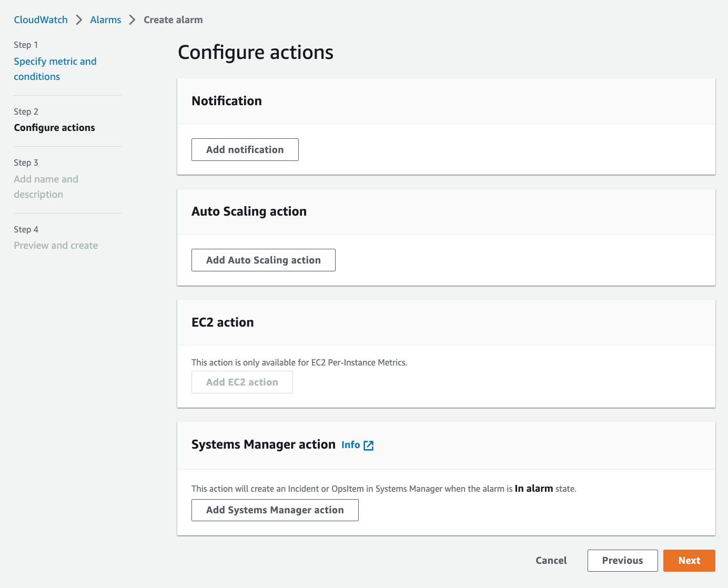Click the Incident or OpsItem description text
The image size is (728, 588).
coord(384,489)
